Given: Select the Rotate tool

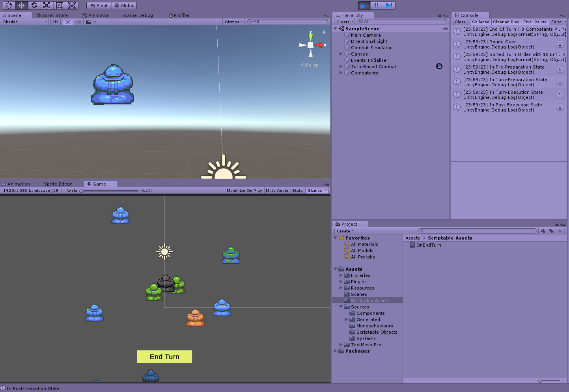Looking at the screenshot, I should 34,5.
